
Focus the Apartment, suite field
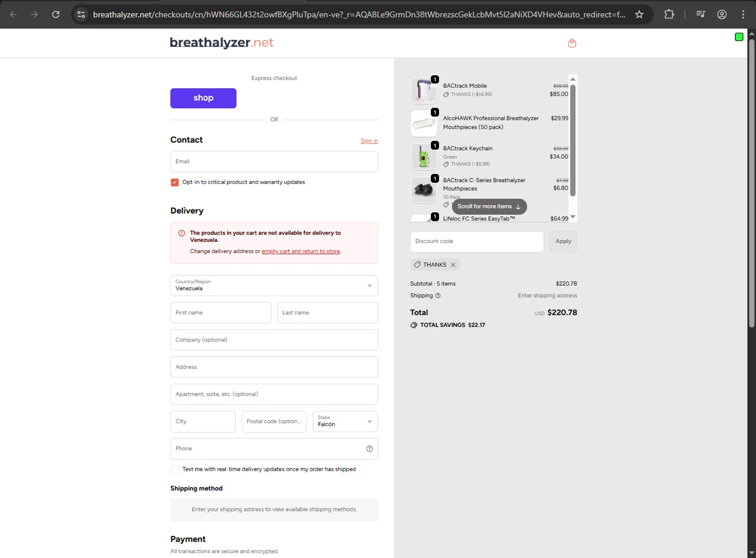click(274, 394)
